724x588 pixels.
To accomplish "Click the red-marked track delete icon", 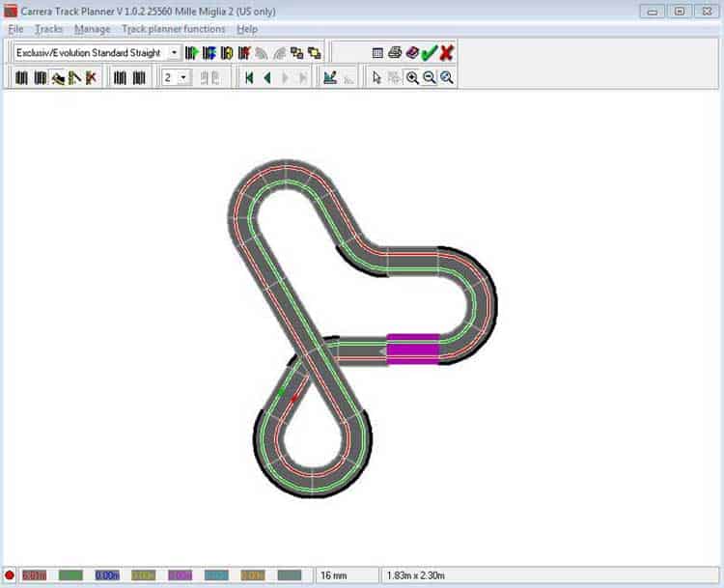I will tap(244, 53).
